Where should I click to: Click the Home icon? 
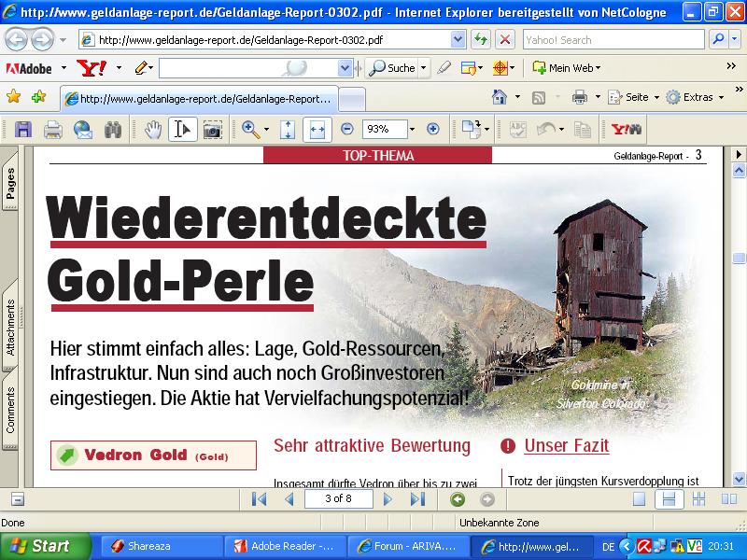[x=500, y=97]
